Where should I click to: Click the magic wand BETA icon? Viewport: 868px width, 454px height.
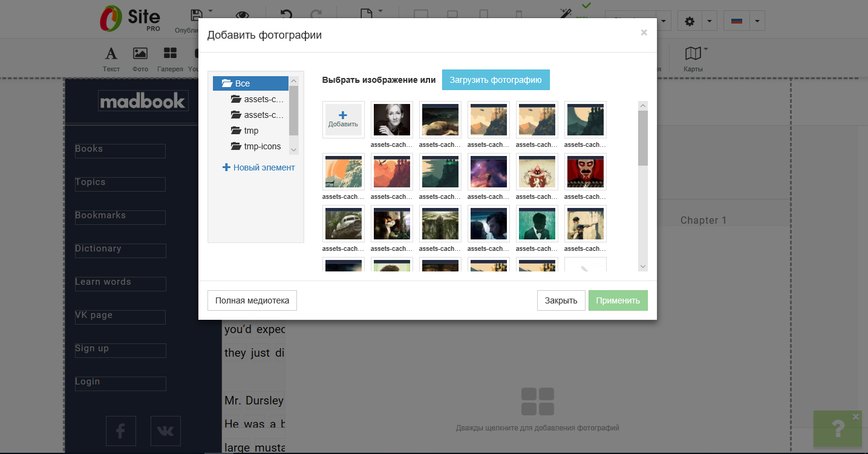pyautogui.click(x=566, y=13)
